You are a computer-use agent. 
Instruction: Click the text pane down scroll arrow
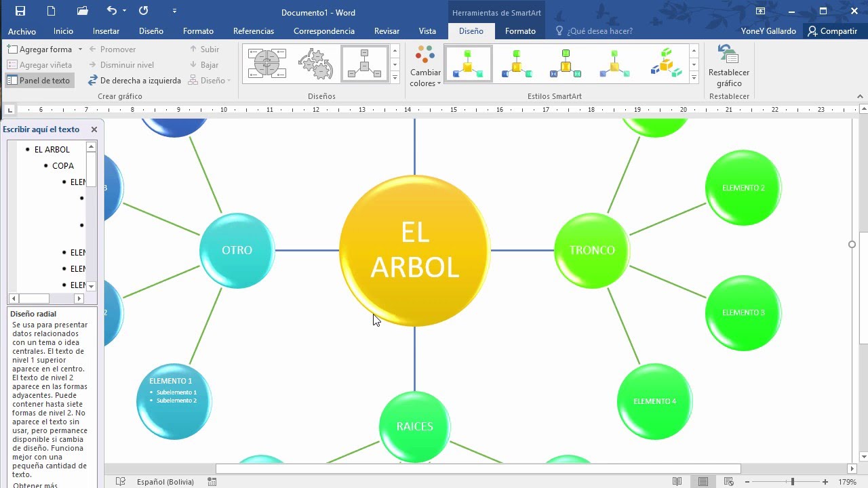click(x=92, y=287)
